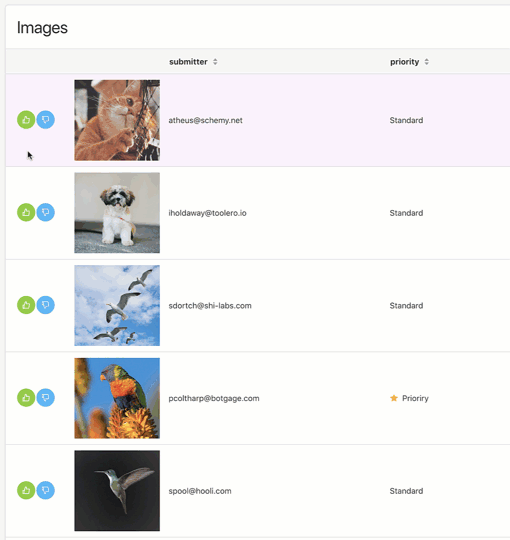The height and width of the screenshot is (540, 510).
Task: Approve the hummingbird image
Action: (26, 490)
